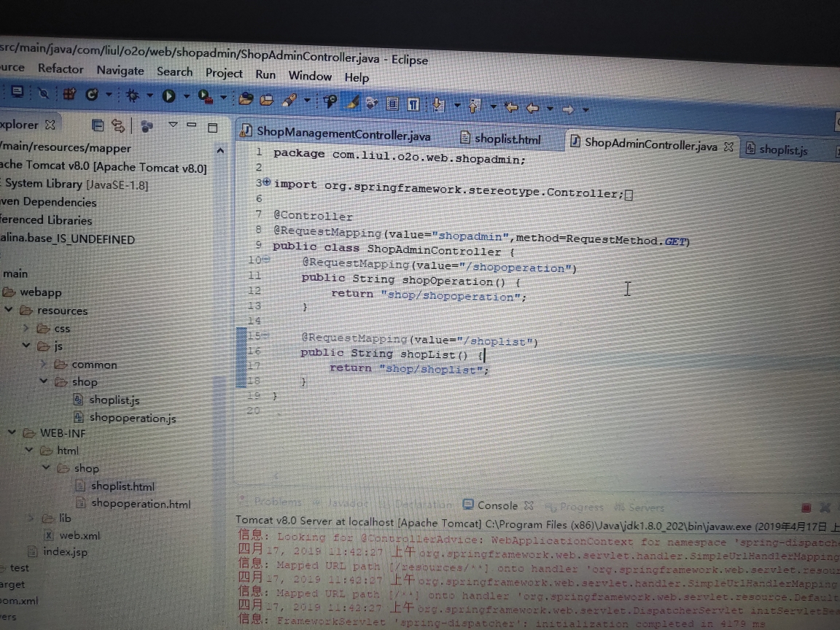The width and height of the screenshot is (840, 630).
Task: Expand the css folder in tree
Action: (x=26, y=327)
